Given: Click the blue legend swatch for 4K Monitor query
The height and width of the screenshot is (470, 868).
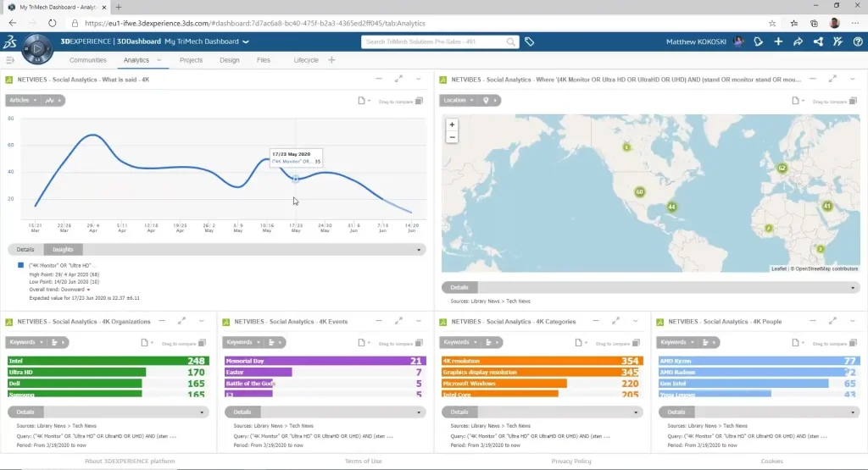Looking at the screenshot, I should pyautogui.click(x=21, y=265).
